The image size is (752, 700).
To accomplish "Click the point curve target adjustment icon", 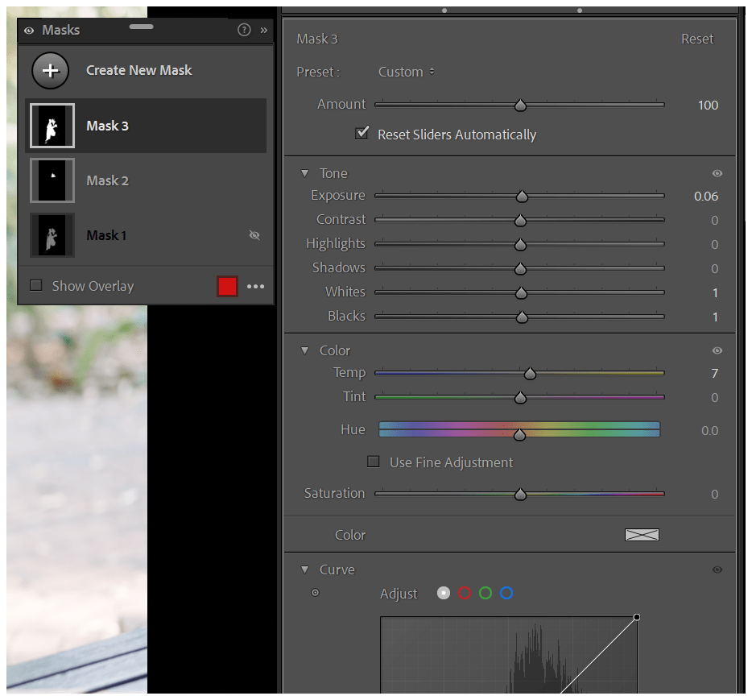I will point(315,593).
